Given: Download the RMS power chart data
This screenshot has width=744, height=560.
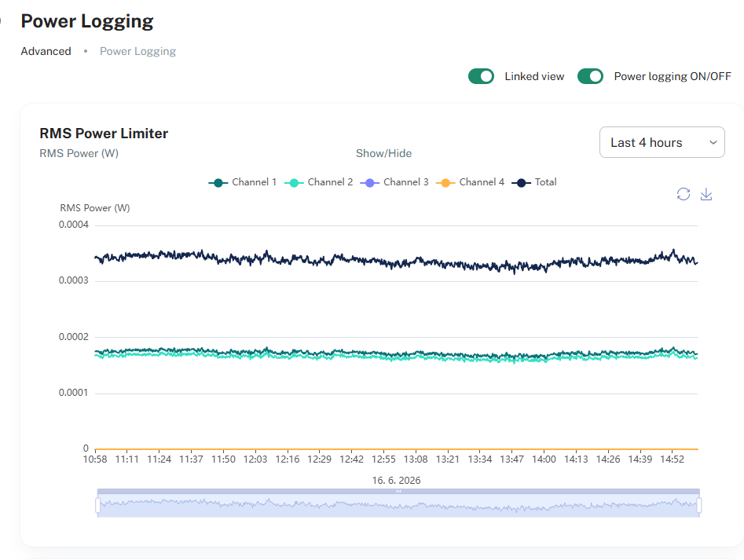Looking at the screenshot, I should [706, 194].
